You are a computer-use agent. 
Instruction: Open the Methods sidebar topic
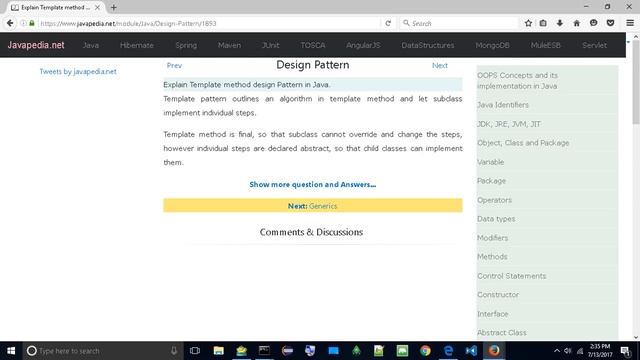click(492, 257)
